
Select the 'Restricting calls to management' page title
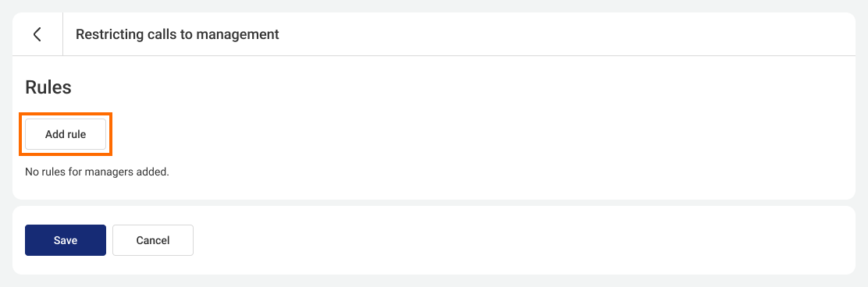click(177, 34)
